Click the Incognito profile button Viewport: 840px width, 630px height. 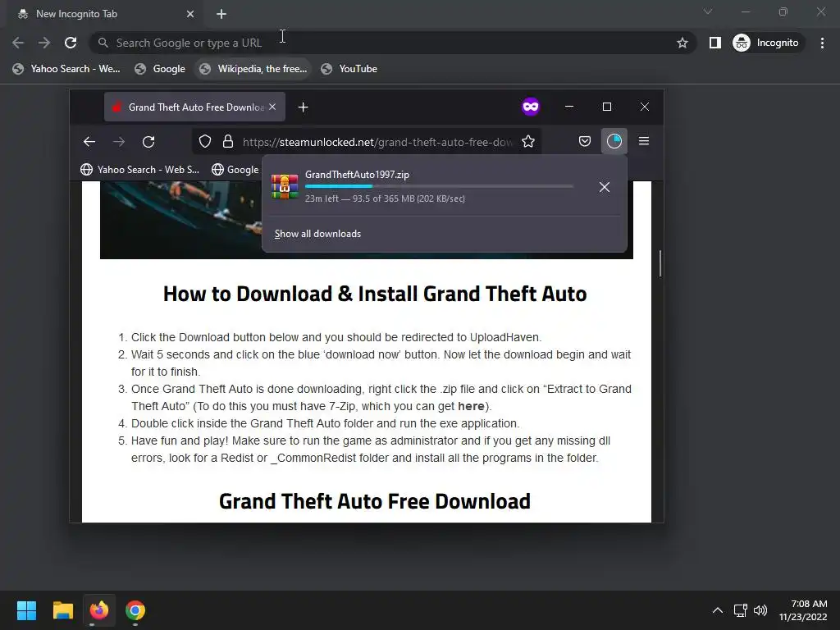coord(766,43)
